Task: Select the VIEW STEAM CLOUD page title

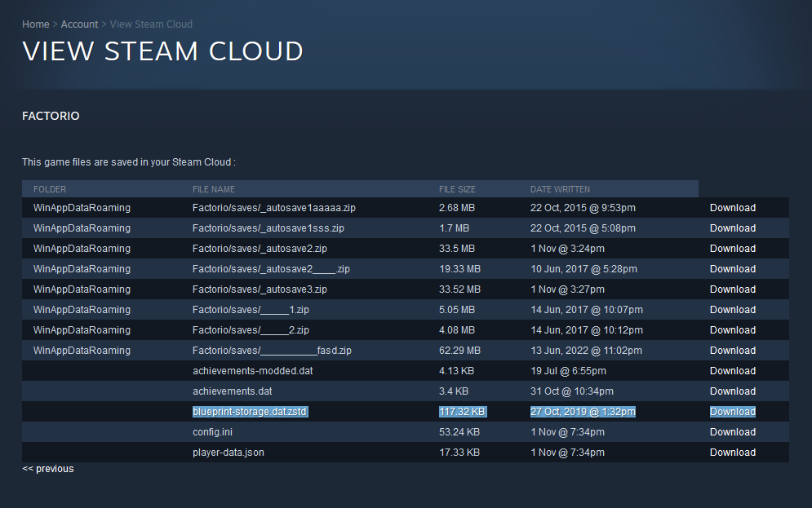Action: [x=162, y=51]
